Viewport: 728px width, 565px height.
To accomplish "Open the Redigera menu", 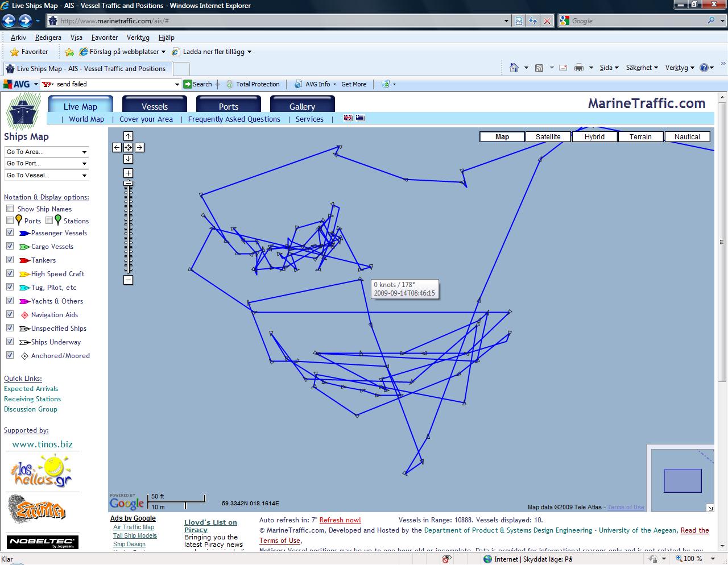I will click(48, 38).
